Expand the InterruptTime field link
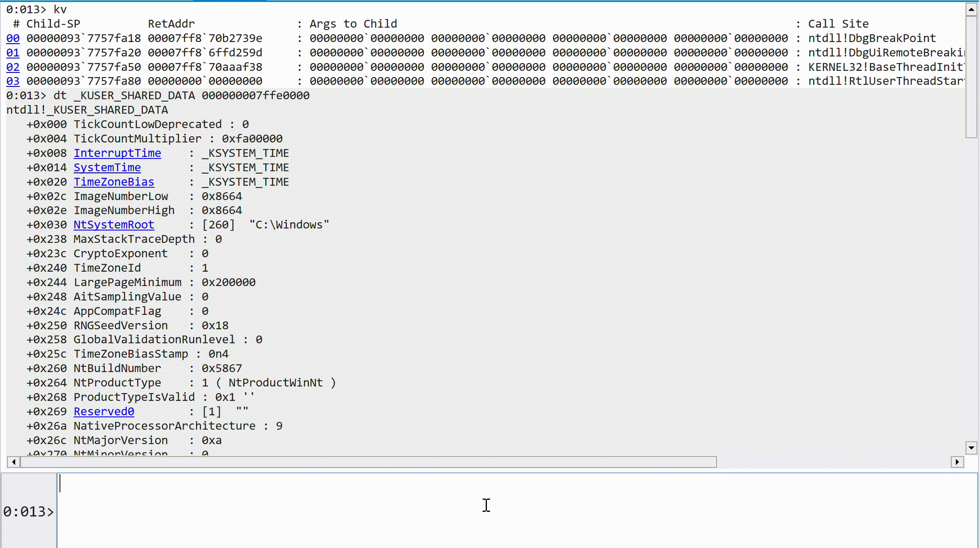980x548 pixels. tap(117, 153)
